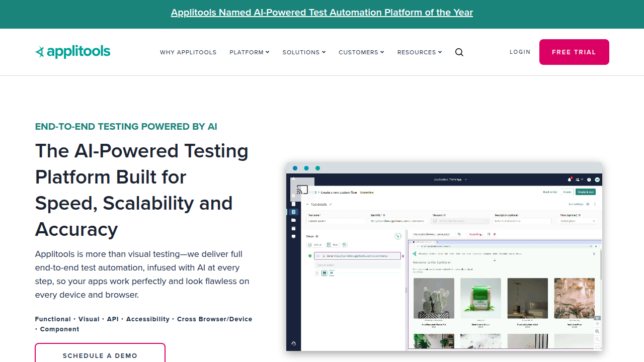Click the word 'Functional' in the feature list

click(x=53, y=319)
